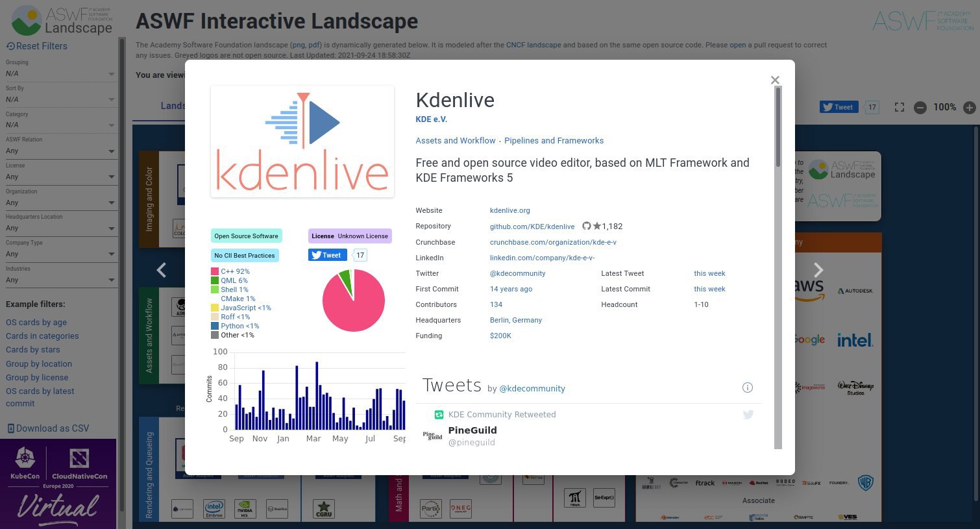
Task: Click the C++ 92% pink swatch
Action: pos(215,271)
